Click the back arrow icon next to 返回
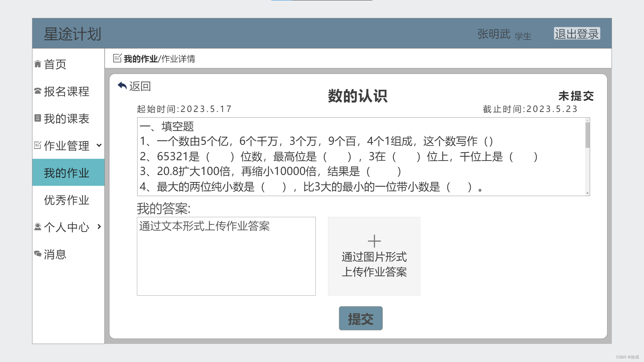Viewport: 644px width, 362px height. 122,86
